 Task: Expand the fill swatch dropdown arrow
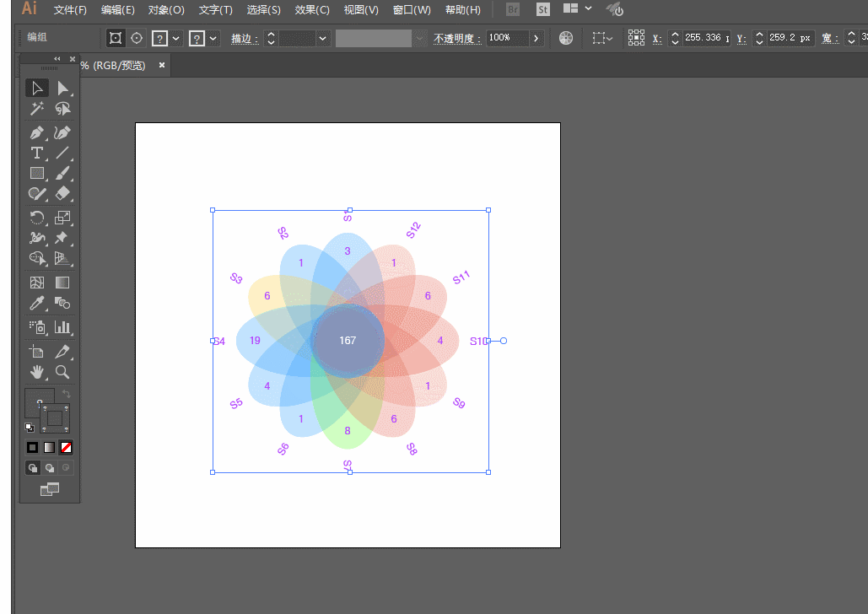(x=176, y=38)
